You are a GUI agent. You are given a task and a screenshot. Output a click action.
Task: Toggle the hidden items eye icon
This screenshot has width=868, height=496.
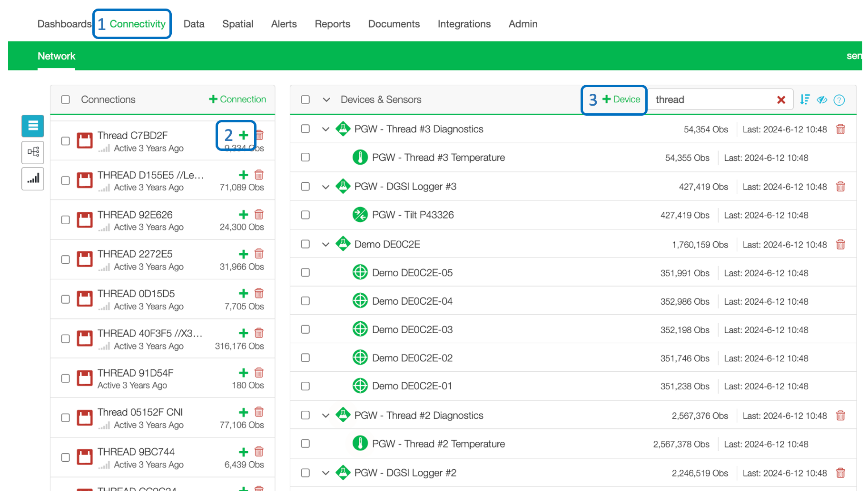(x=822, y=100)
